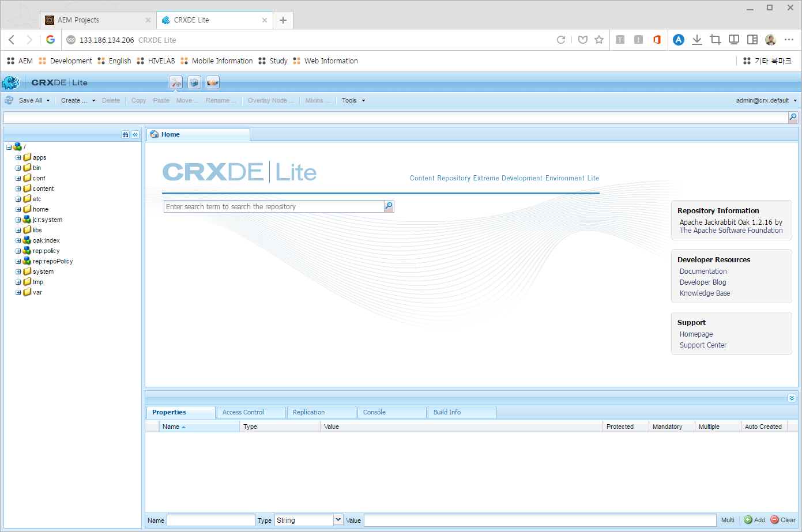
Task: Click the magnifier icon on the path bar
Action: point(793,118)
